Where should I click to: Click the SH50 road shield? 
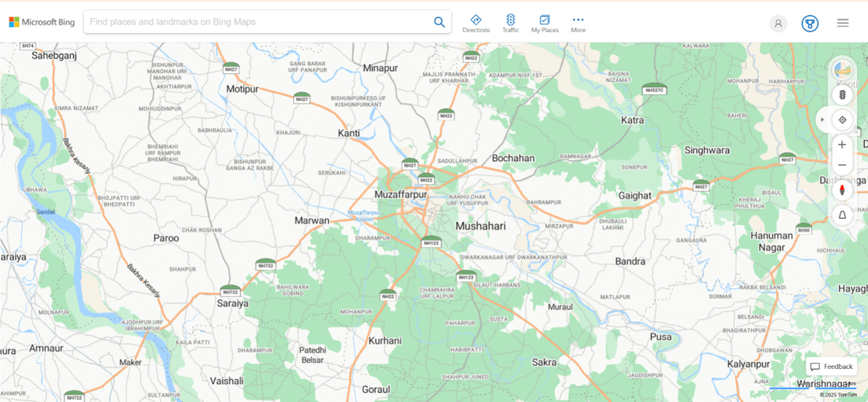[x=804, y=229]
